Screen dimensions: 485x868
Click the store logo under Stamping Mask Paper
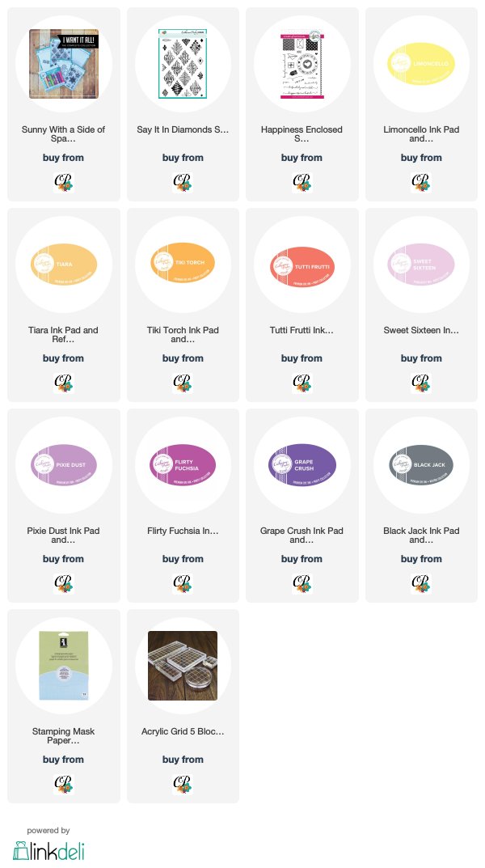click(64, 784)
